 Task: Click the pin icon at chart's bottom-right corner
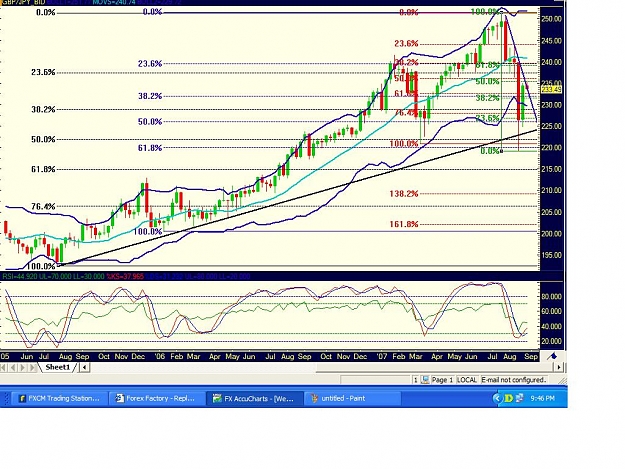coord(552,356)
